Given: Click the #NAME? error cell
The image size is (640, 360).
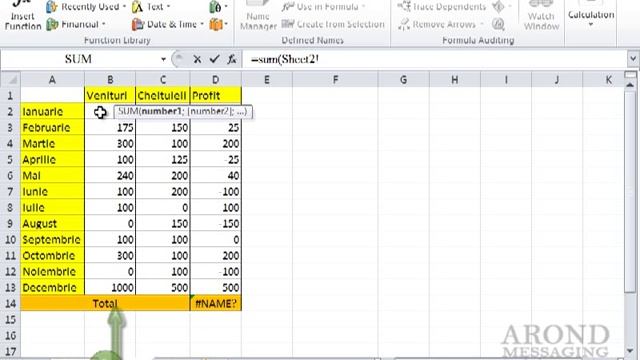Looking at the screenshot, I should coord(216,303).
